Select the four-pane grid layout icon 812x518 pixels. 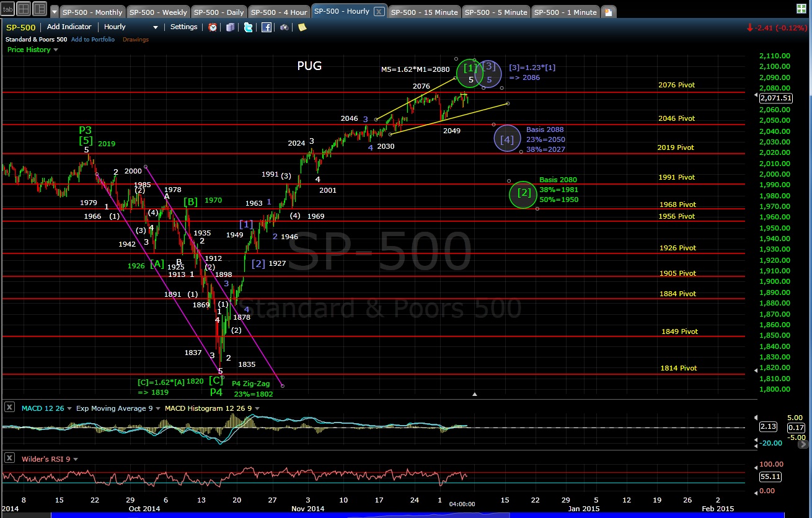pyautogui.click(x=24, y=9)
